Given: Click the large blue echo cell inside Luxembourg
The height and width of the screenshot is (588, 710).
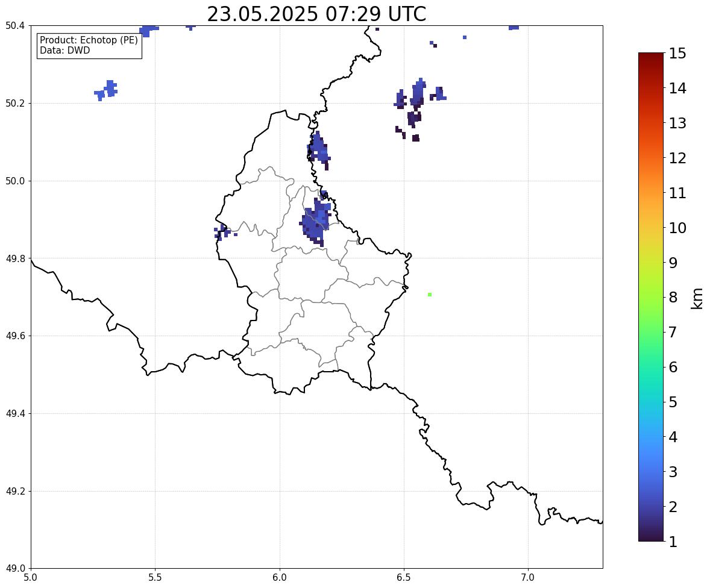Looking at the screenshot, I should point(316,221).
